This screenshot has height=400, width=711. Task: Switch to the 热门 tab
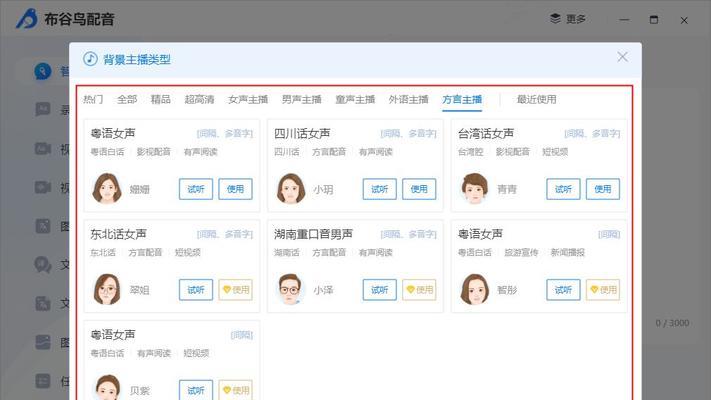click(93, 99)
